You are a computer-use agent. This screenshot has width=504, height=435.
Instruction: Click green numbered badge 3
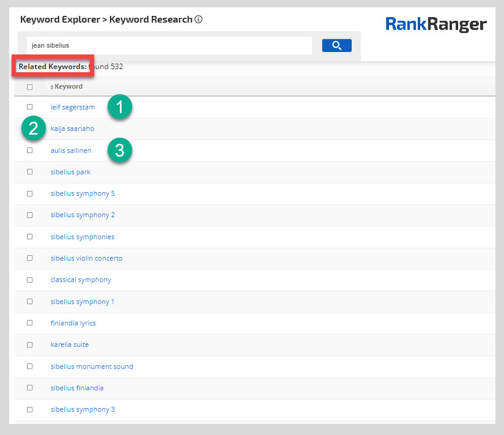pos(120,150)
